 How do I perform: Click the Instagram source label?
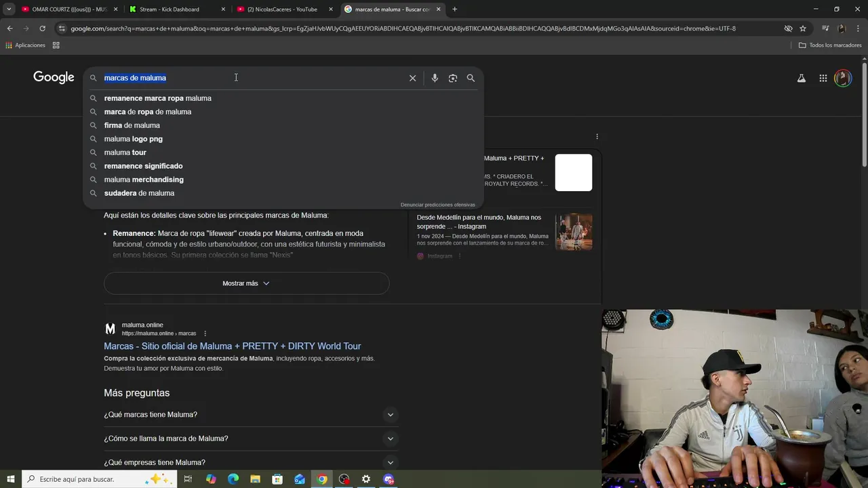coord(439,256)
